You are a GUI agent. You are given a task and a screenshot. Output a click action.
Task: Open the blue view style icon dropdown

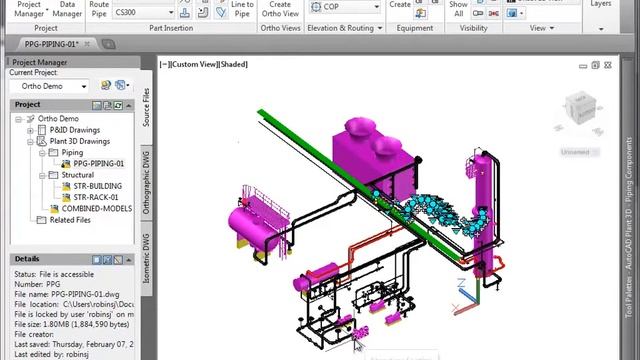[x=515, y=13]
